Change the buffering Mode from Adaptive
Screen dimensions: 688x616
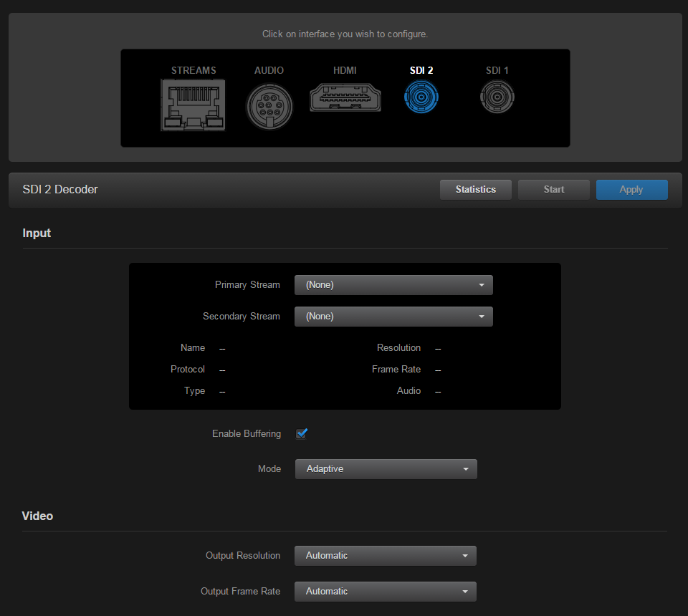[386, 468]
